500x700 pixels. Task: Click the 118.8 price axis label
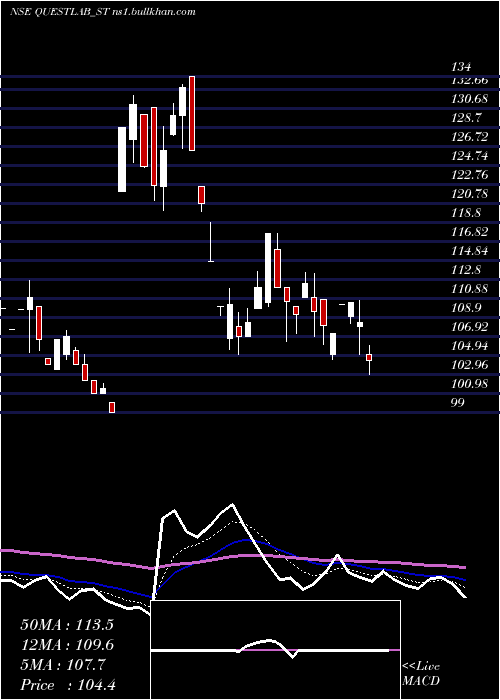pyautogui.click(x=467, y=213)
